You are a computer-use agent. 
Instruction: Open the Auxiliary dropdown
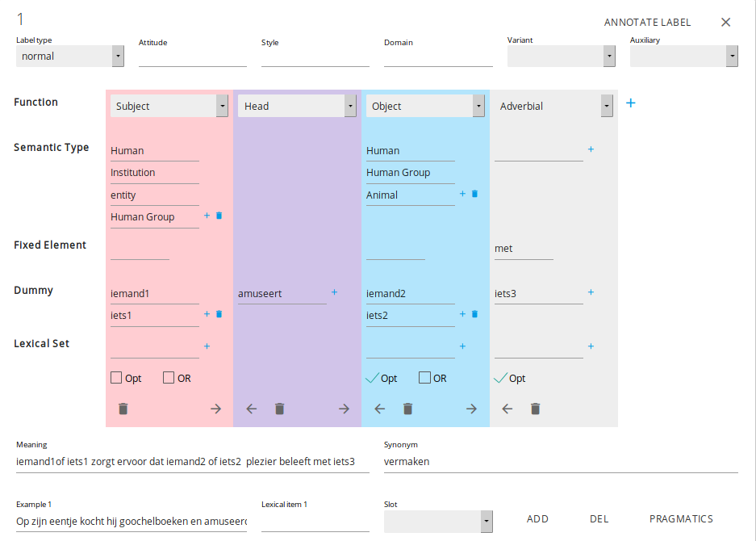pyautogui.click(x=683, y=56)
